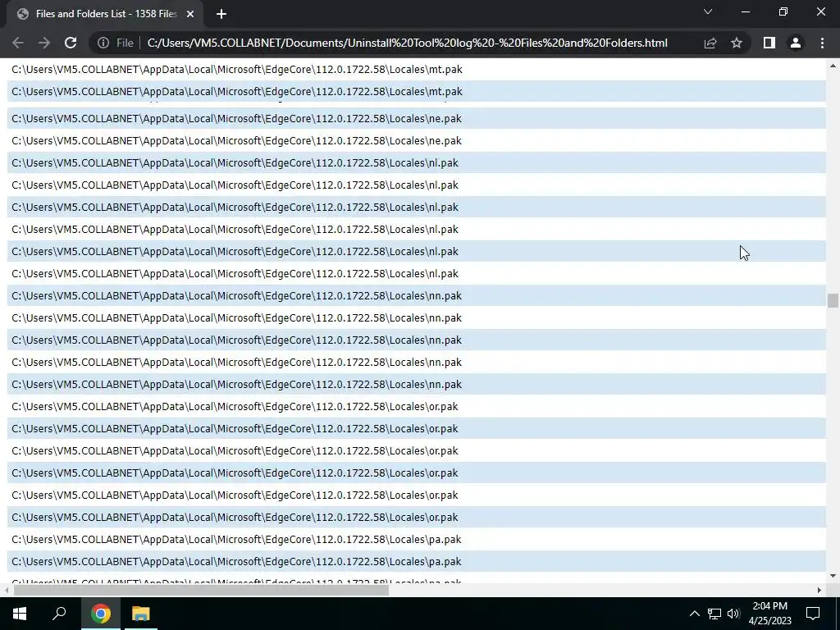The height and width of the screenshot is (630, 840).
Task: Close the Files and Folders List tab
Action: point(190,15)
